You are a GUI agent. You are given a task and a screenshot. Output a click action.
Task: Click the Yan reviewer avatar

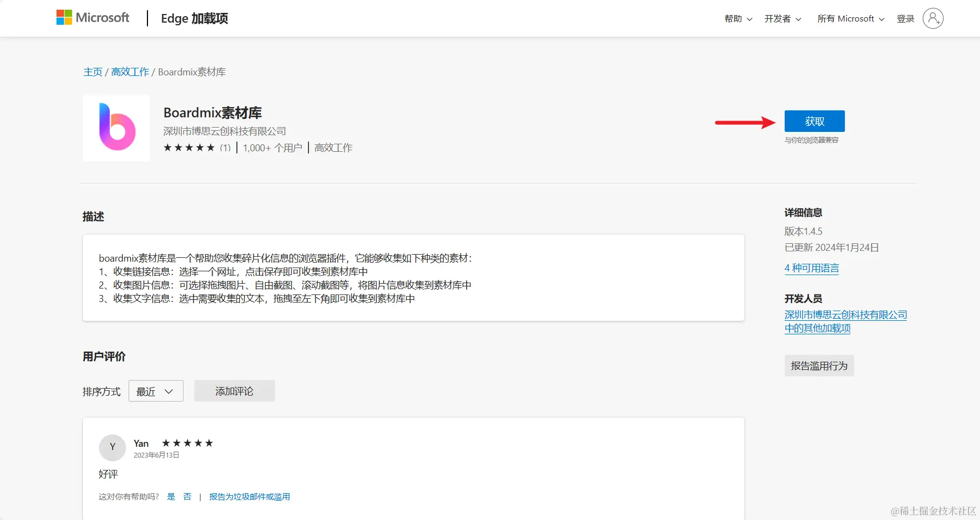coord(112,447)
